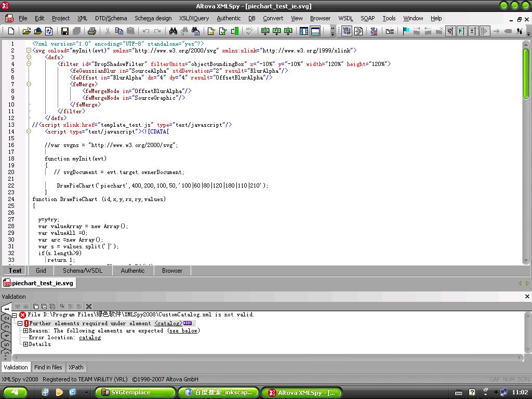Toggle the output windows layout icon
532x399 pixels.
click(x=315, y=31)
